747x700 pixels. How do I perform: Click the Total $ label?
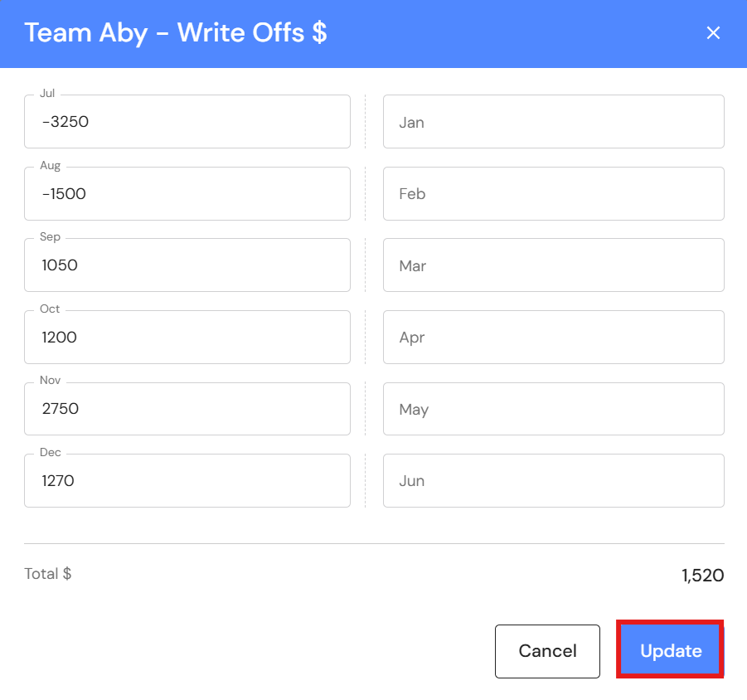click(x=48, y=574)
